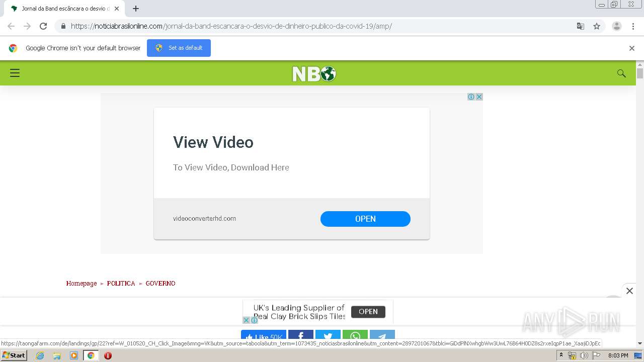Click the 8:03 PM clock

click(618, 355)
